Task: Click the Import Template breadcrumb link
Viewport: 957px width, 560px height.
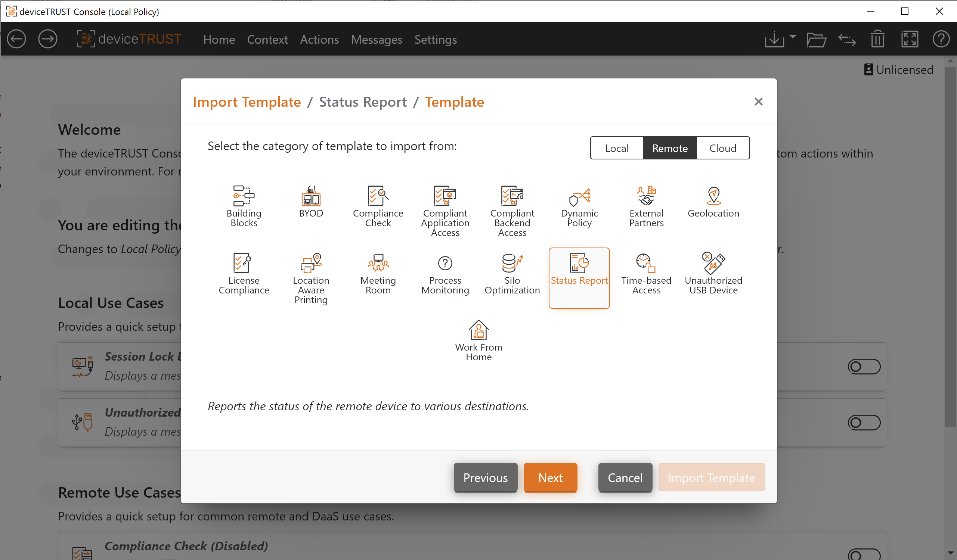Action: click(247, 102)
